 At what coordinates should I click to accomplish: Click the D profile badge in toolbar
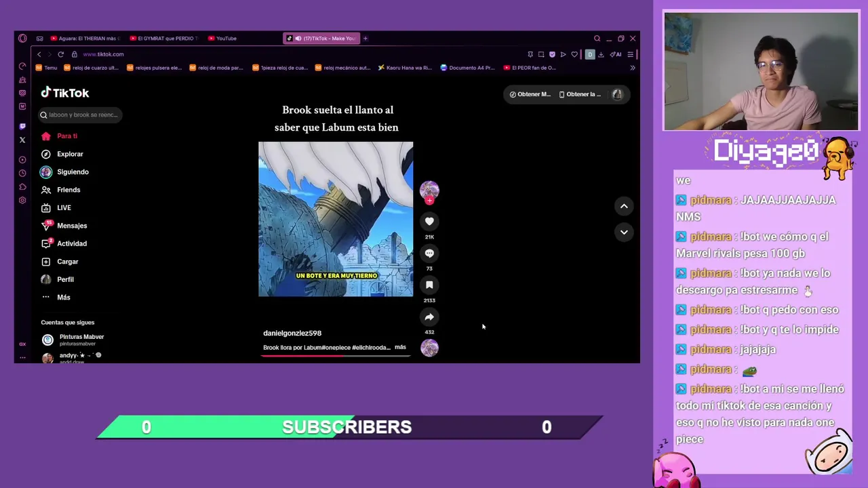(x=590, y=54)
